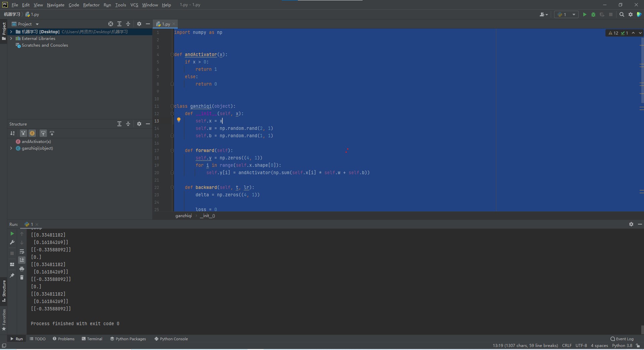Click the Favorites side tab
The image size is (644, 350).
[4, 320]
